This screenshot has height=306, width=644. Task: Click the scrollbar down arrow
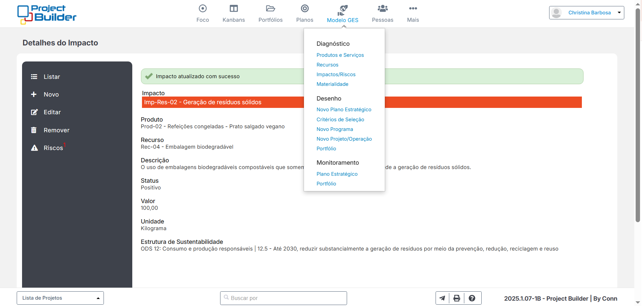[638, 303]
